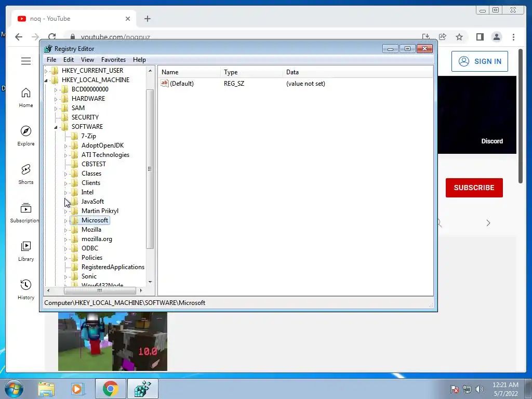Open a new Chrome tab
The image size is (532, 399).
point(147,19)
